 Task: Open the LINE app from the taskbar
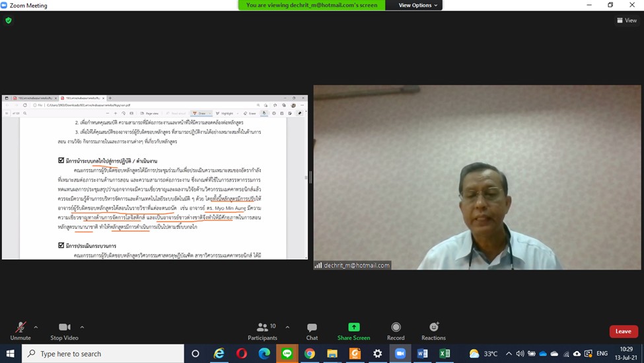tap(287, 354)
